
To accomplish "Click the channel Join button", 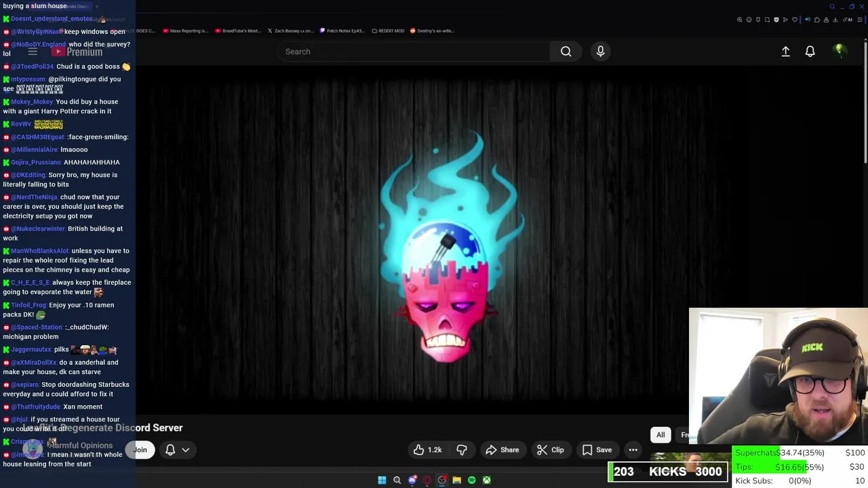I will 140,449.
